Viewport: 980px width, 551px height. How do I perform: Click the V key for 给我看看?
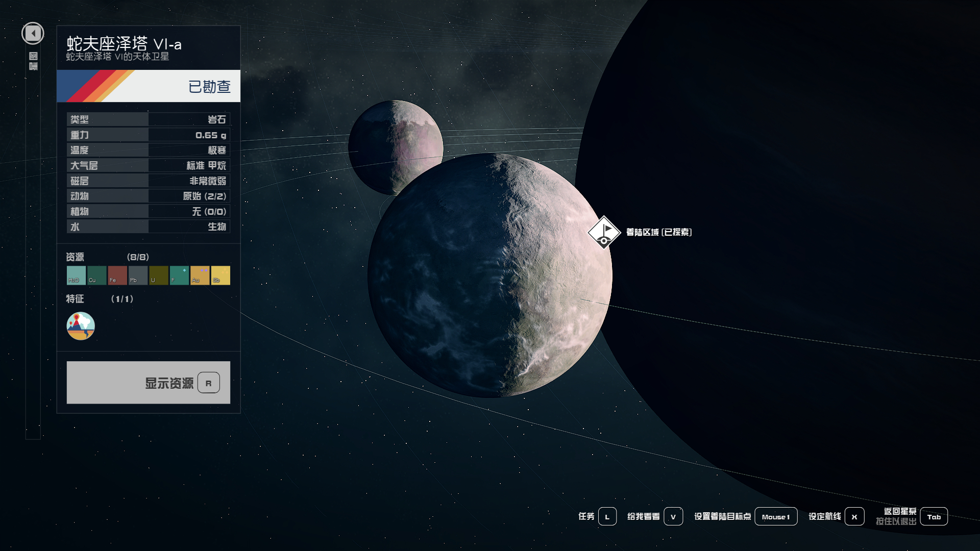click(673, 517)
